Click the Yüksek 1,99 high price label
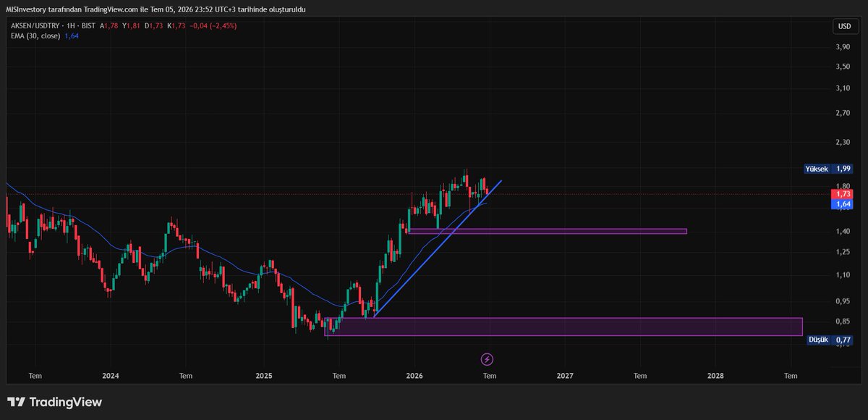This screenshot has width=868, height=420. pos(829,169)
